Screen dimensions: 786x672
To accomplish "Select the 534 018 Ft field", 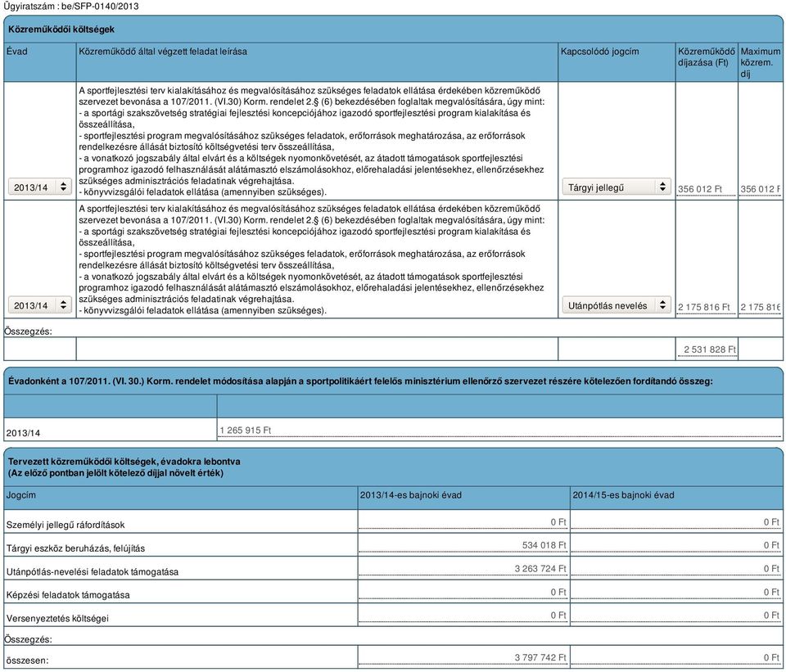I will pos(463,545).
